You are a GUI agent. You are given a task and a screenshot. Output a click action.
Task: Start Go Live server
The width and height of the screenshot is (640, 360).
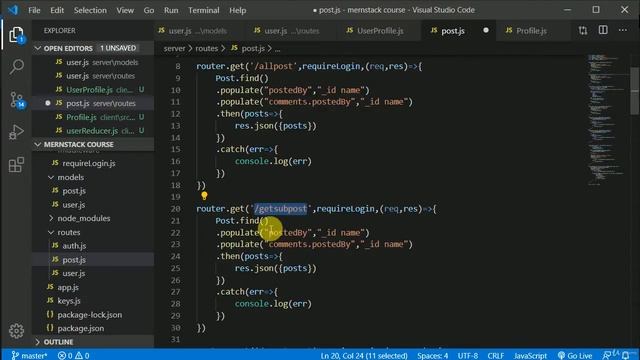[575, 356]
